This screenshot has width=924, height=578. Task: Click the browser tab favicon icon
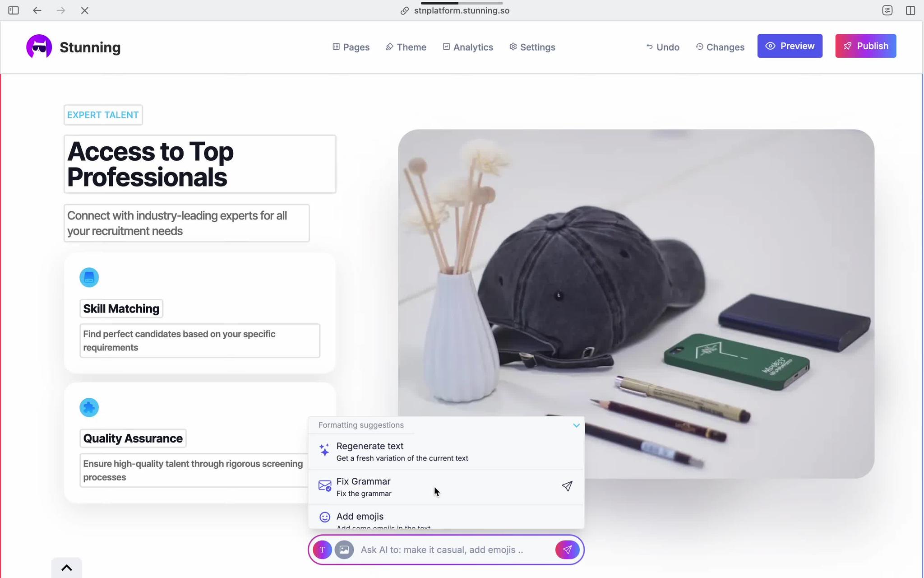pyautogui.click(x=404, y=11)
